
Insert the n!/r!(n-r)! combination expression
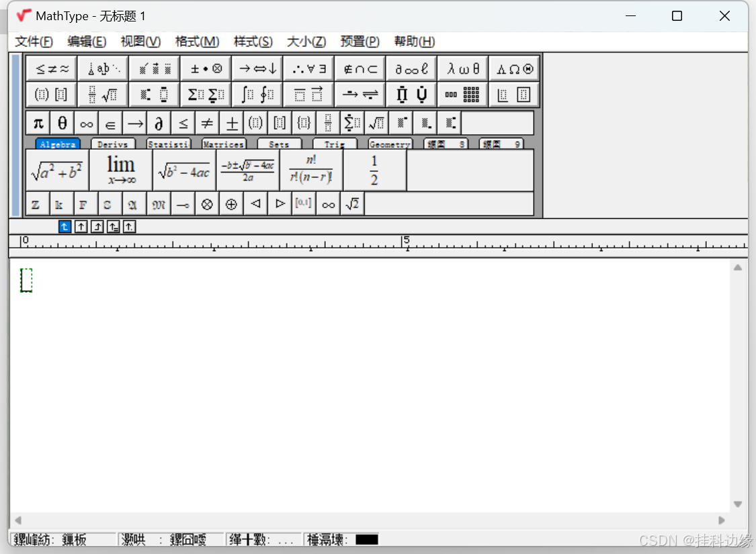coord(311,170)
